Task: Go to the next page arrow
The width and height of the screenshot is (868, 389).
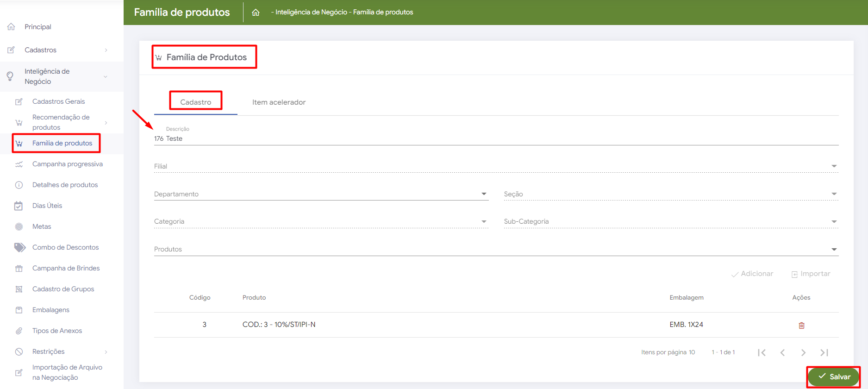Action: click(x=803, y=352)
